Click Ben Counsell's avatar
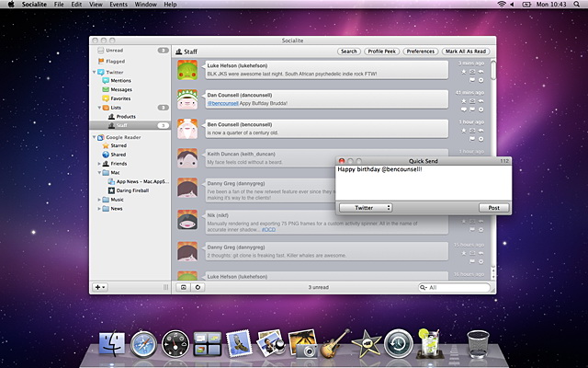 pos(188,129)
